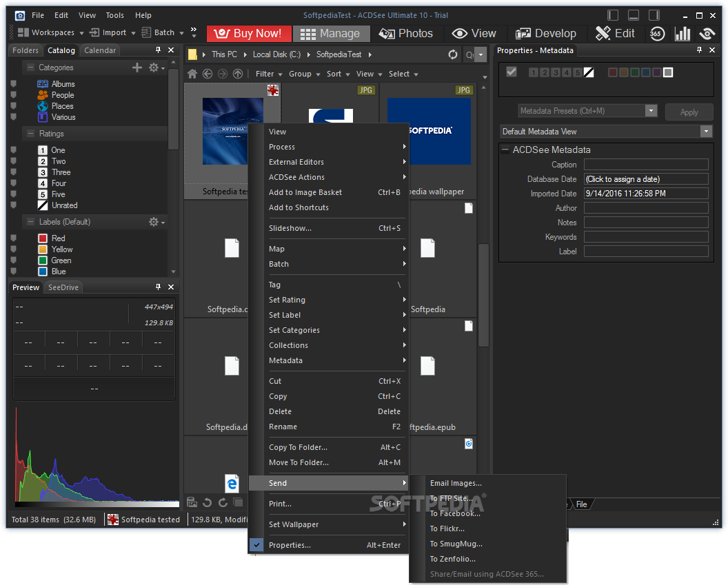This screenshot has height=585, width=728.
Task: Open Categories gear settings icon
Action: click(156, 68)
